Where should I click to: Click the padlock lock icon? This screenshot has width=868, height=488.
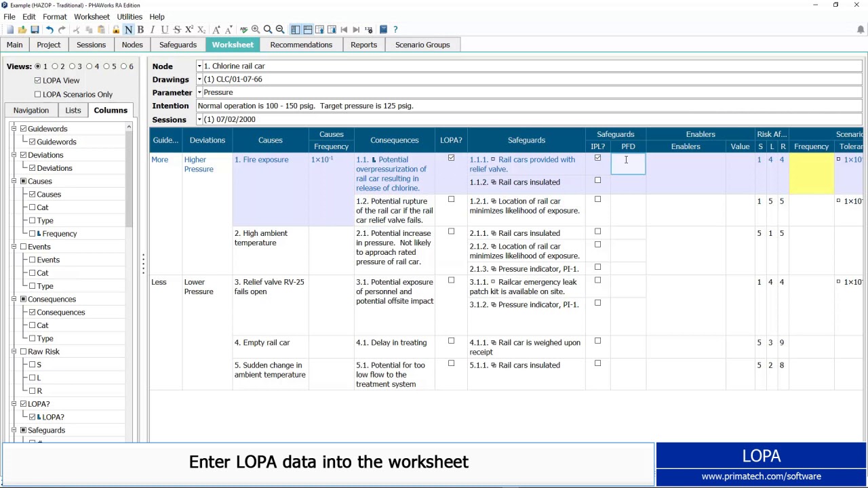(116, 30)
